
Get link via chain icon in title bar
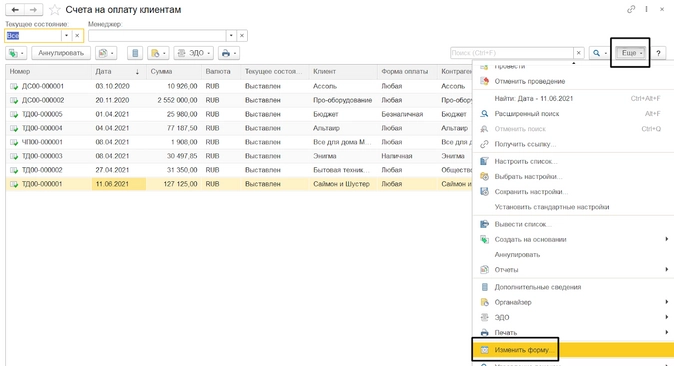[631, 9]
